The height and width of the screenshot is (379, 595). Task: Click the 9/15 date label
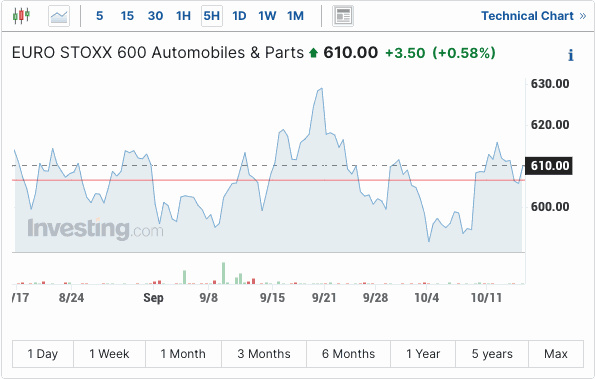(x=272, y=298)
